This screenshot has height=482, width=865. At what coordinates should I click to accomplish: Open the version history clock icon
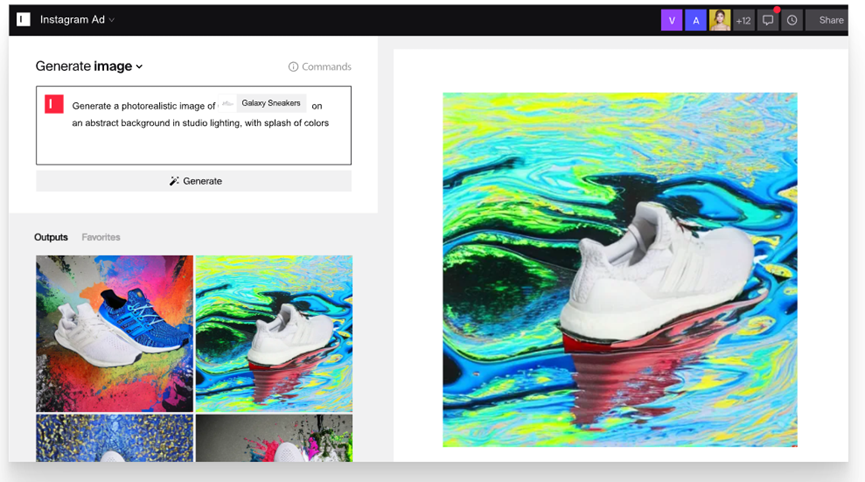(x=792, y=20)
